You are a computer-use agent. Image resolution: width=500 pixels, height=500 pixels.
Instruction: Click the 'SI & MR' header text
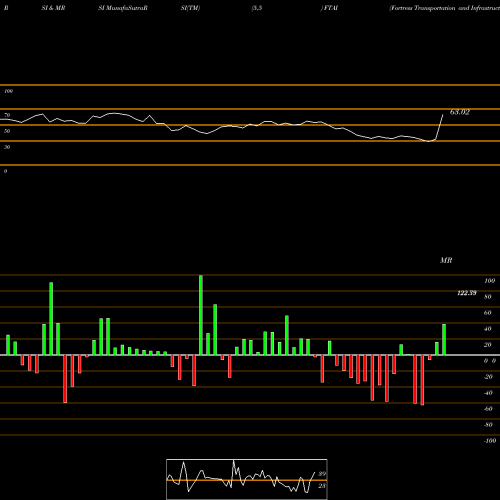coord(53,8)
